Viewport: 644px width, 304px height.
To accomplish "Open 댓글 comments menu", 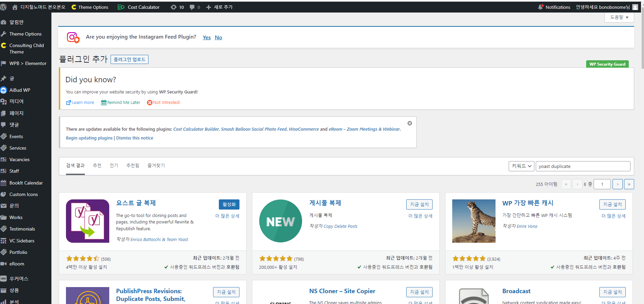I will pyautogui.click(x=14, y=125).
